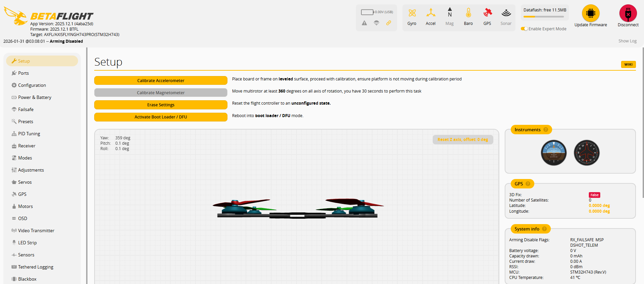644x284 pixels.
Task: Click the artificial horizon instrument
Action: pos(553,153)
